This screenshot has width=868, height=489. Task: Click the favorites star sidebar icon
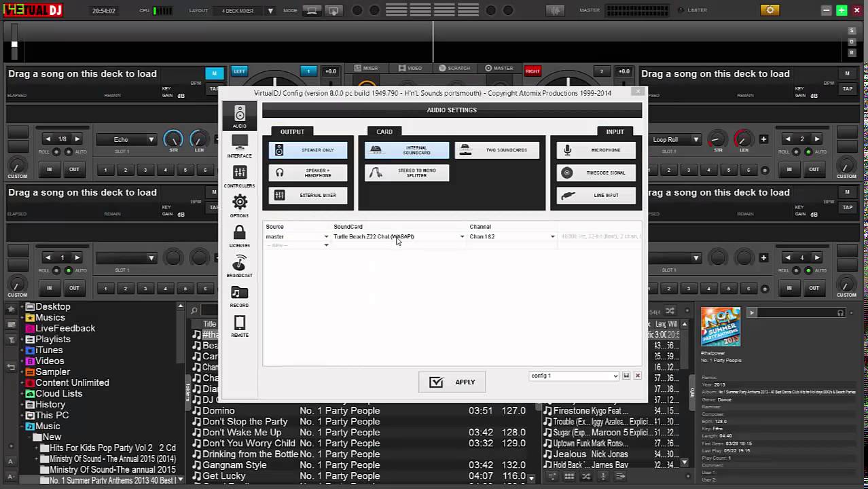(x=10, y=309)
